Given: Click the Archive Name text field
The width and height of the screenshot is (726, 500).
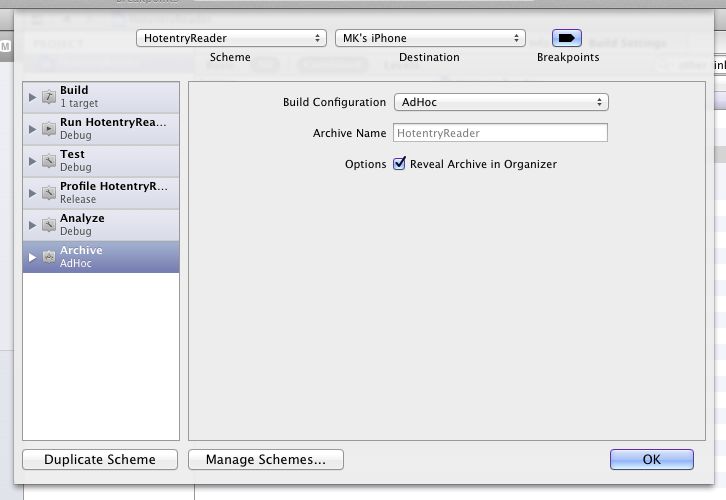Looking at the screenshot, I should click(x=500, y=133).
